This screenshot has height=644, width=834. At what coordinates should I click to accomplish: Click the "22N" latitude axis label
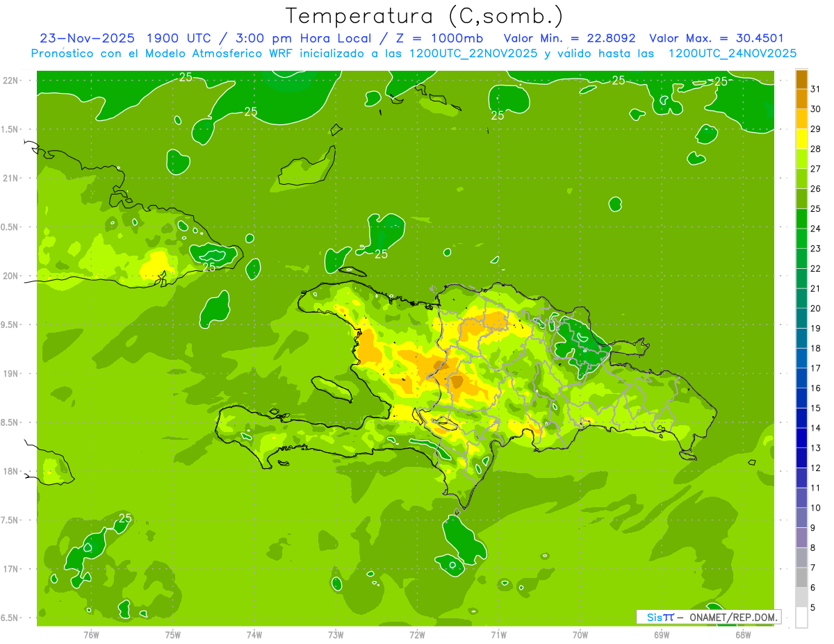(x=11, y=80)
